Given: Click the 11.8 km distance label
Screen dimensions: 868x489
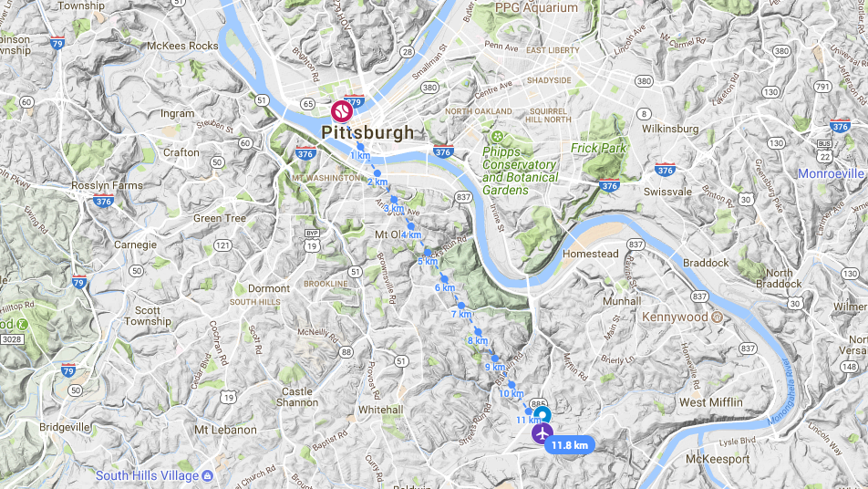Looking at the screenshot, I should pyautogui.click(x=570, y=445).
